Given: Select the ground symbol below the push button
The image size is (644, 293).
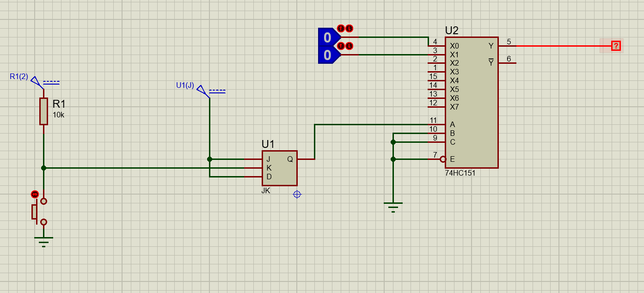Looking at the screenshot, I should [43, 242].
